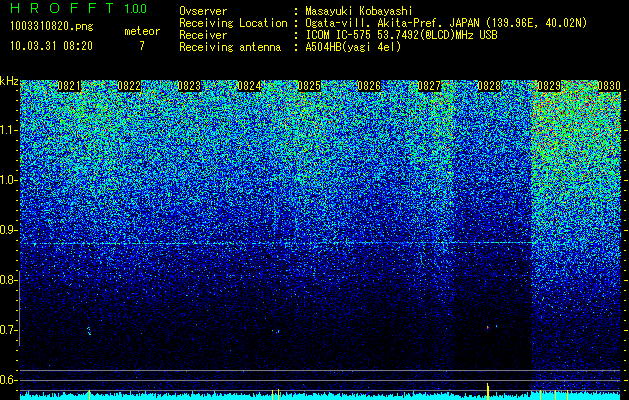This screenshot has height=400, width=629.
Task: Click the 'Ovserver' field label
Action: [203, 11]
